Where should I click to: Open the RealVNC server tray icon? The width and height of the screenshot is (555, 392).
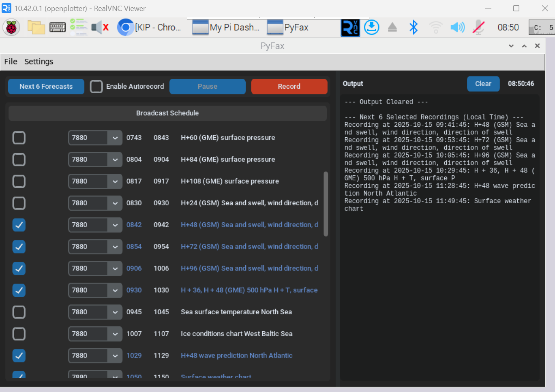(x=350, y=28)
